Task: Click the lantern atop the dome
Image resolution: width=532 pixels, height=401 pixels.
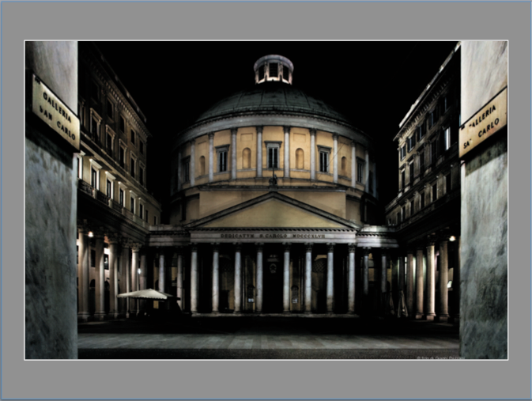Action: [x=274, y=70]
